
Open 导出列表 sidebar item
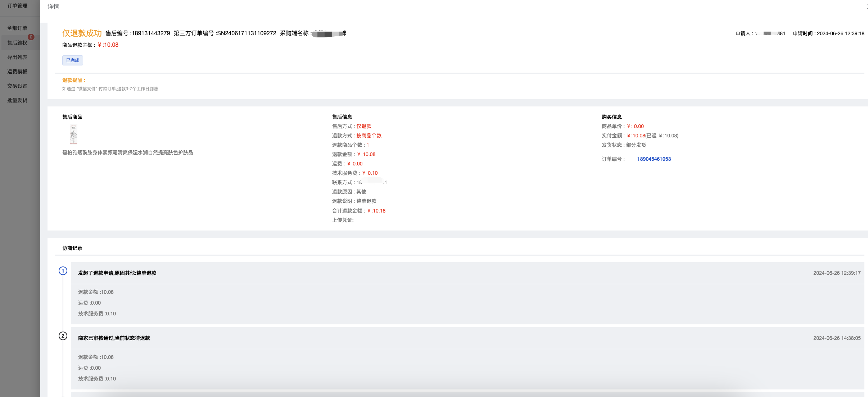[x=17, y=57]
